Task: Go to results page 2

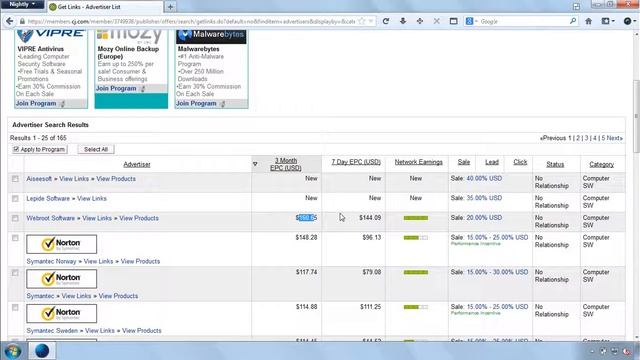Action: click(x=578, y=138)
